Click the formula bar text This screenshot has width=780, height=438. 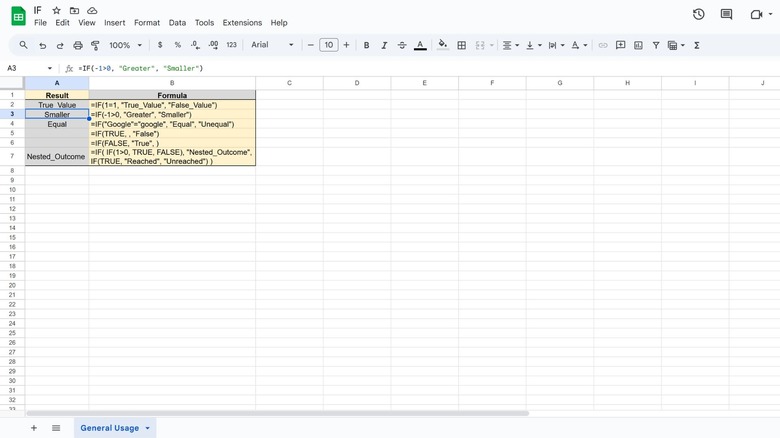pos(141,68)
